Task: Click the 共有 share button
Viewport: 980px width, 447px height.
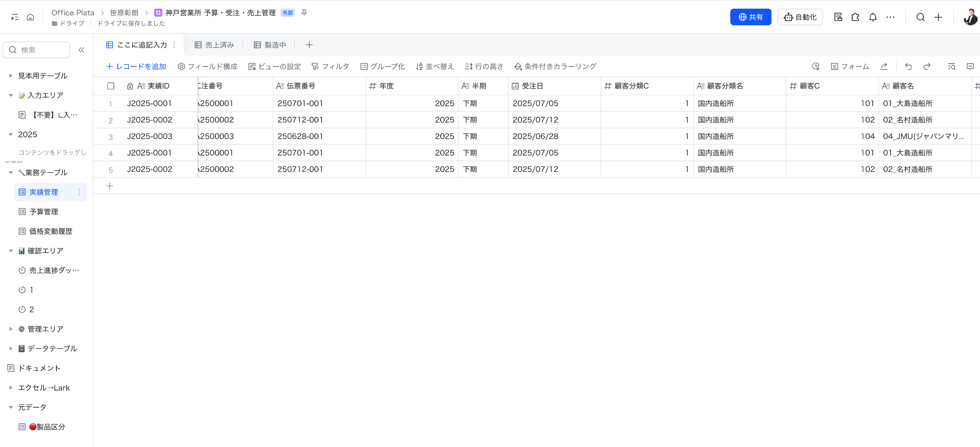Action: coord(750,17)
